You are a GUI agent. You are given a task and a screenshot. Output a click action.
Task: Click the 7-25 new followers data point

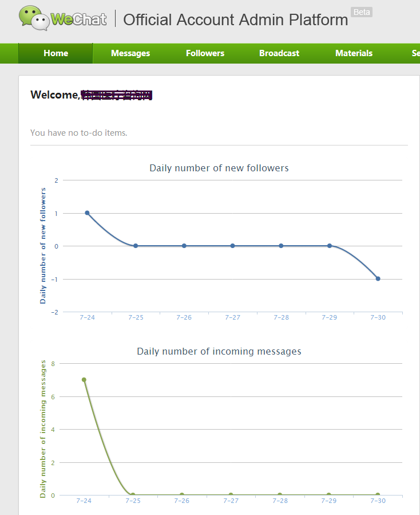click(136, 246)
